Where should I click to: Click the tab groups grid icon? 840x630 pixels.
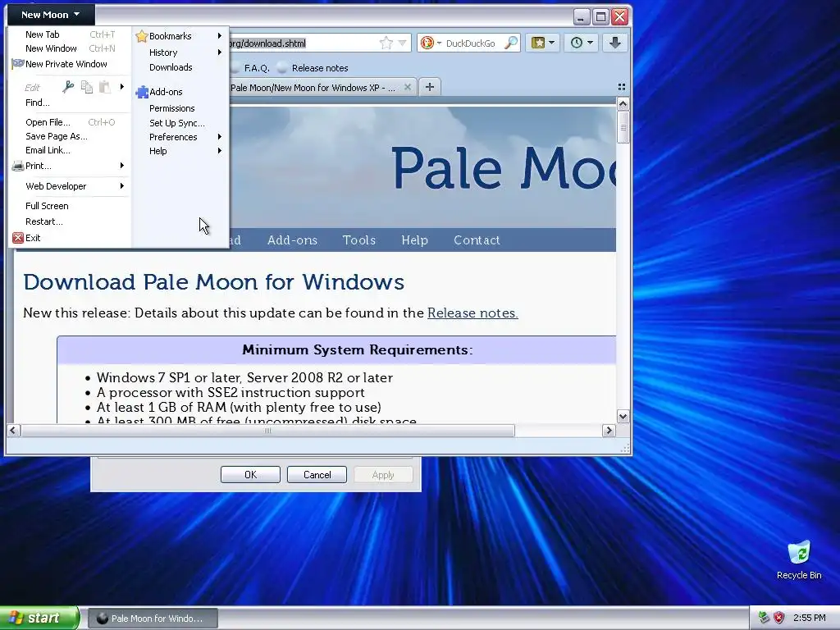(x=622, y=87)
